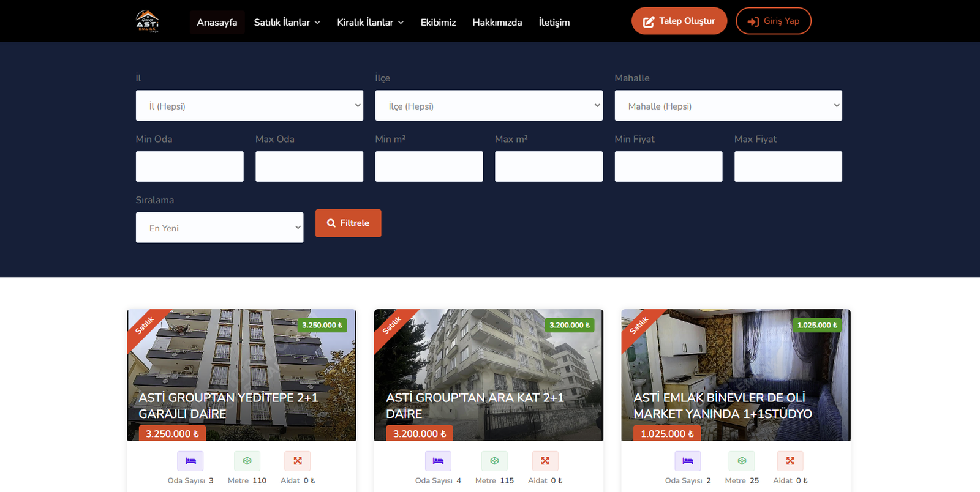
Task: Click Aidat icon on Stüdyo listing
Action: point(790,461)
